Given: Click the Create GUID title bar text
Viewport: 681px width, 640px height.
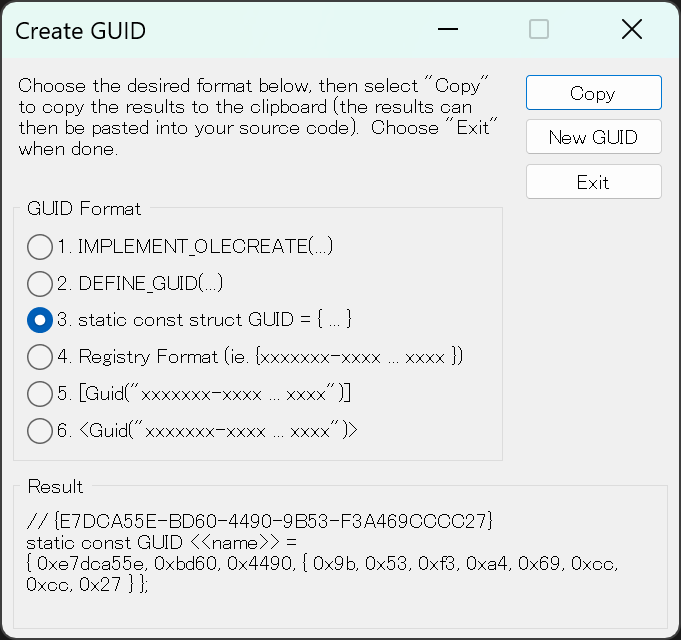Looking at the screenshot, I should click(81, 31).
